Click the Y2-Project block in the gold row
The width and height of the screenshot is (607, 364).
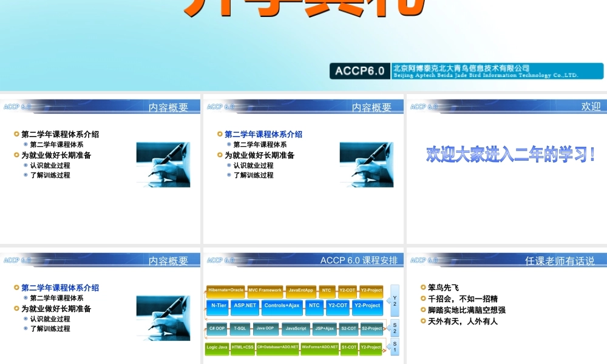coord(370,290)
